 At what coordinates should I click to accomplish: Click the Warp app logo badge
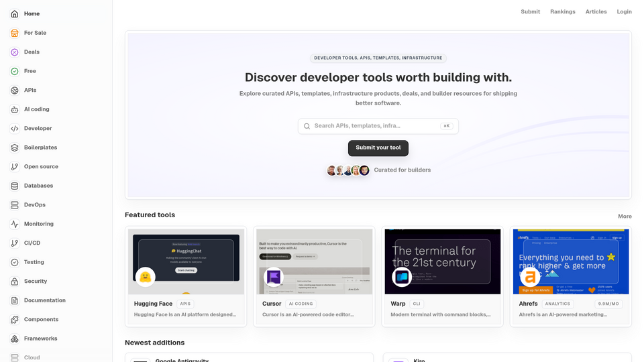402,277
